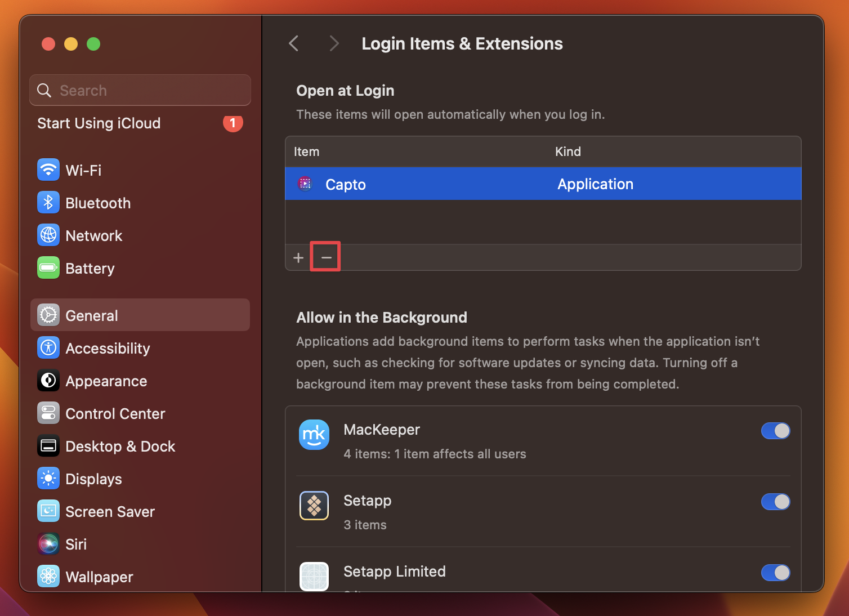Select the Battery icon
Viewport: 849px width, 616px height.
[48, 268]
